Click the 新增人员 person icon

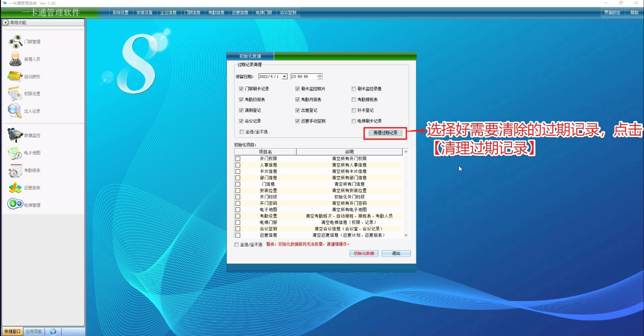click(15, 59)
